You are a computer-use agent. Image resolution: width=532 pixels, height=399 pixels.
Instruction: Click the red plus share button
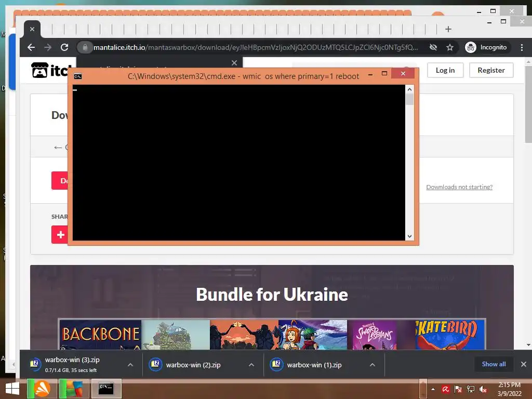tap(60, 235)
